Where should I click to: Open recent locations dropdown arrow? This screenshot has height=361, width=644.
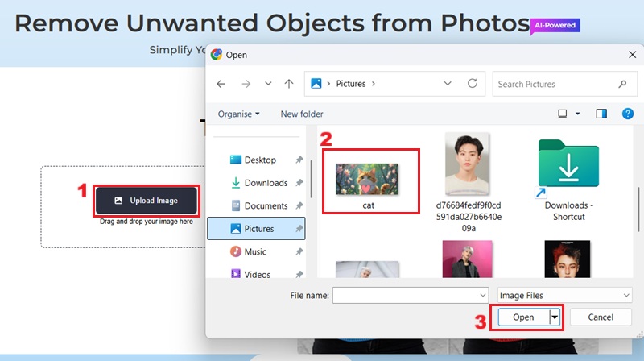(x=268, y=84)
